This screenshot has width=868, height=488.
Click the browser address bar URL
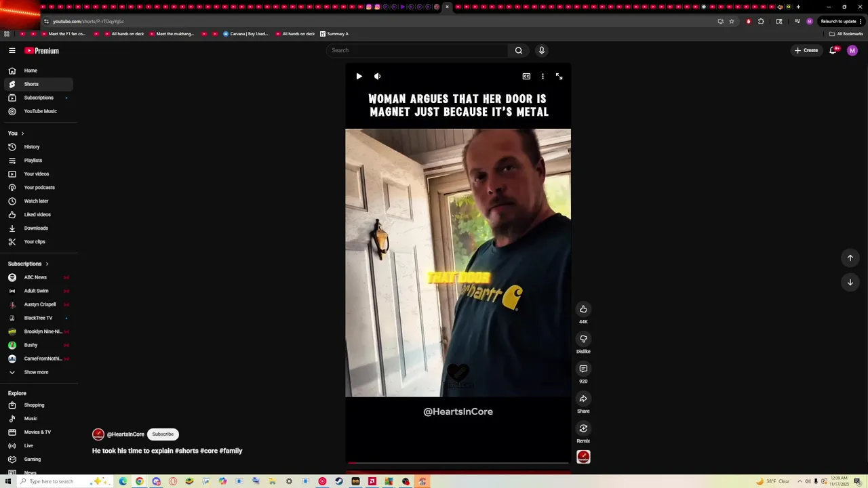coord(88,22)
